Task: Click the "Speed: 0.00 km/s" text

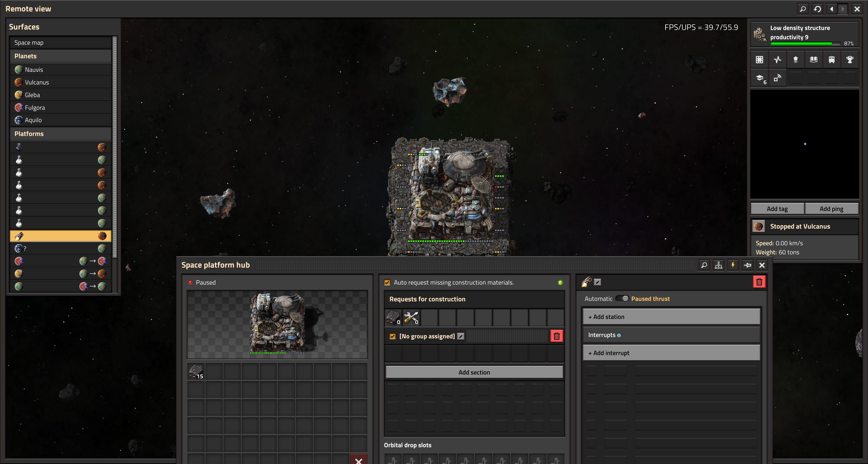Action: (x=779, y=243)
